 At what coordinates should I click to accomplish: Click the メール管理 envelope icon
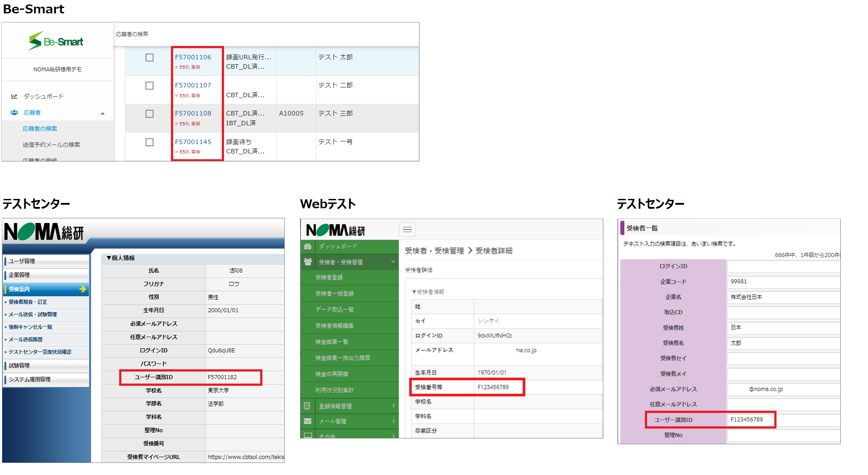point(307,421)
